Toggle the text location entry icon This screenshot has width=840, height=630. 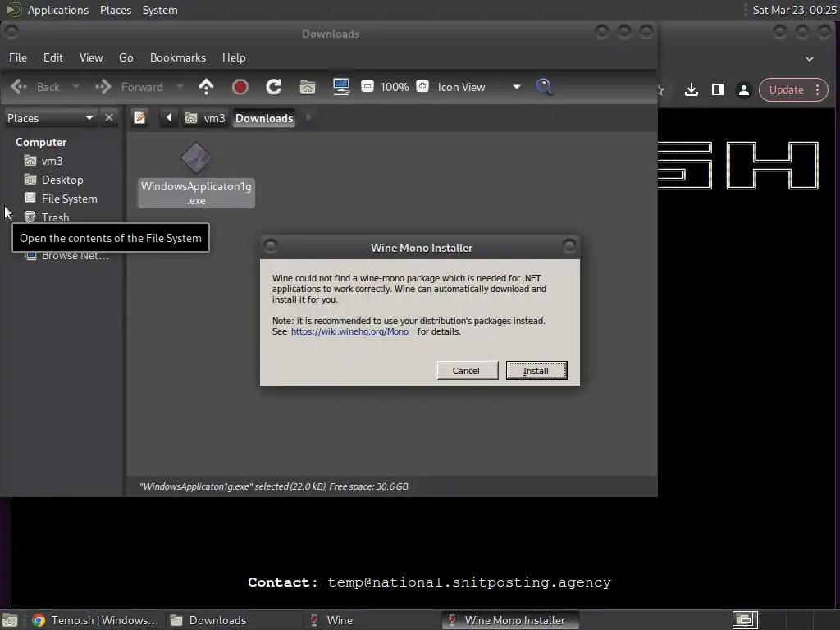click(x=139, y=117)
